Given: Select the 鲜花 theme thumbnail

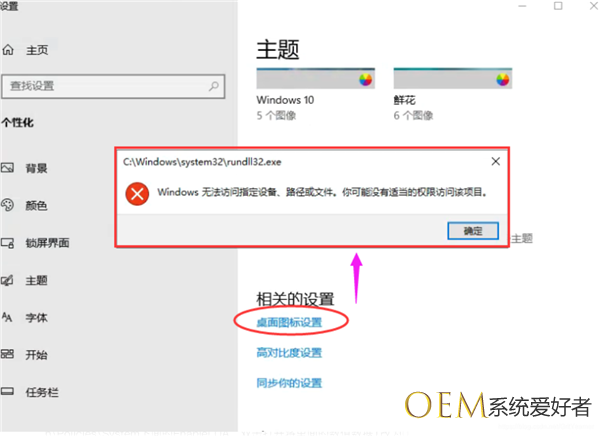Looking at the screenshot, I should [453, 78].
